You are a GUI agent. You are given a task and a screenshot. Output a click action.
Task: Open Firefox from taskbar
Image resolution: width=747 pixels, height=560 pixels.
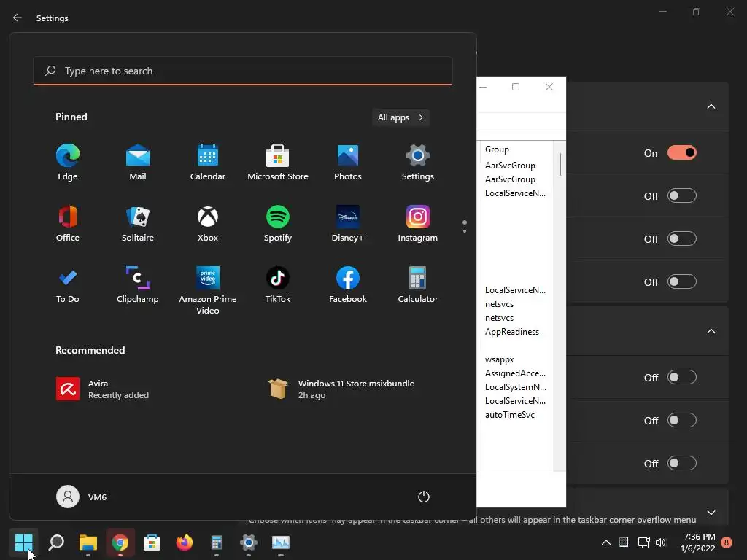[185, 542]
